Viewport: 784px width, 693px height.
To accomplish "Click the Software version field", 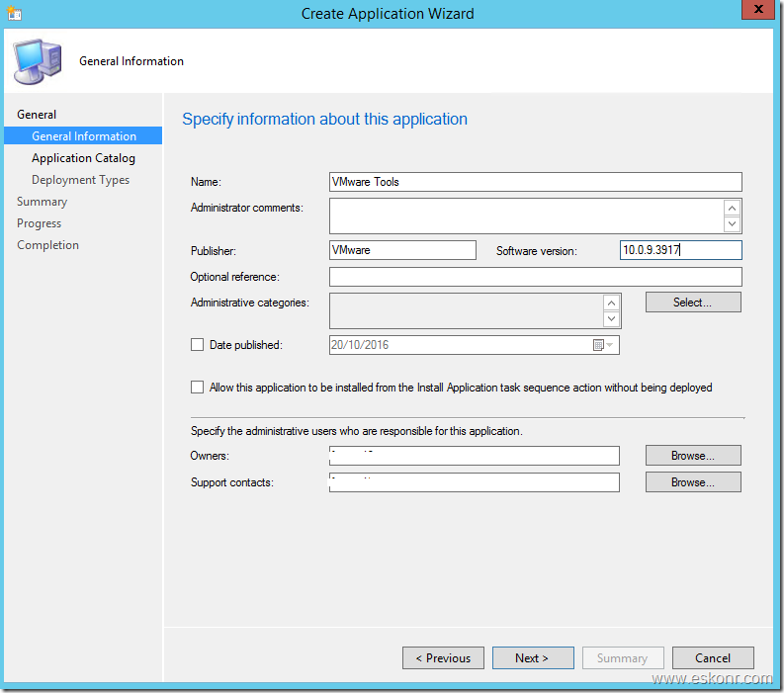I will click(681, 250).
